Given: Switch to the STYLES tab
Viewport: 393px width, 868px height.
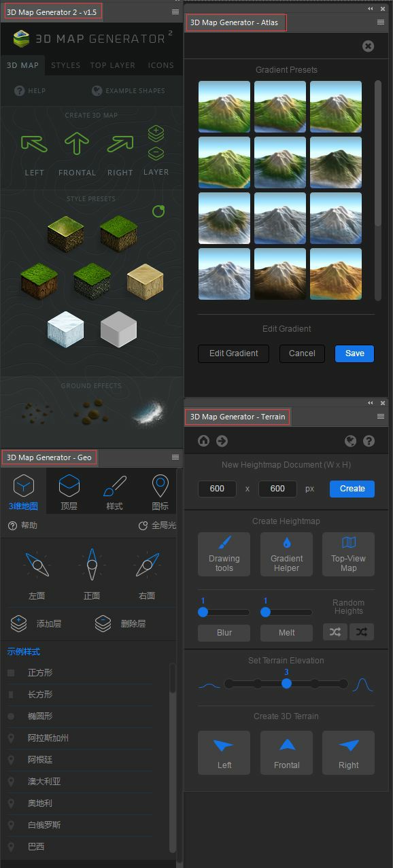Looking at the screenshot, I should (x=66, y=65).
